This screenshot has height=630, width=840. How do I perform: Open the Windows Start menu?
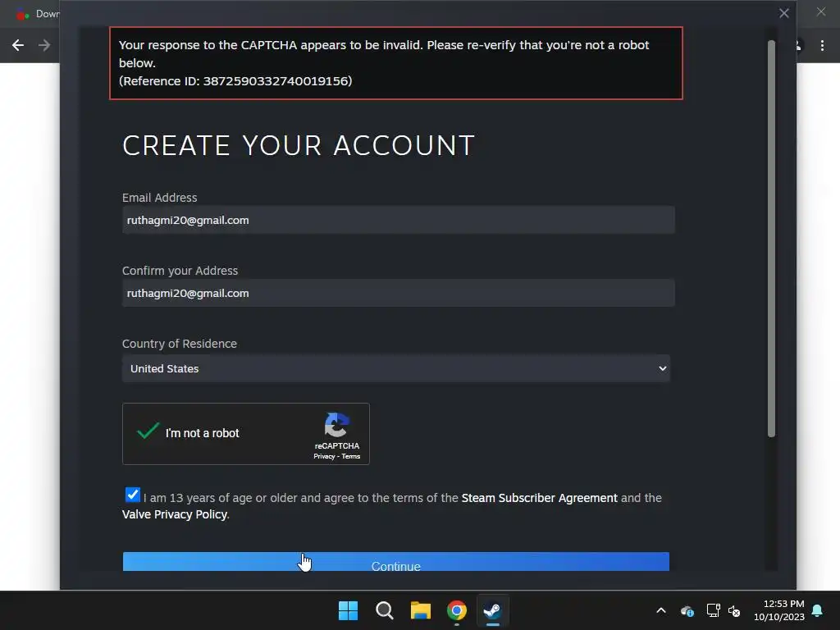coord(348,610)
